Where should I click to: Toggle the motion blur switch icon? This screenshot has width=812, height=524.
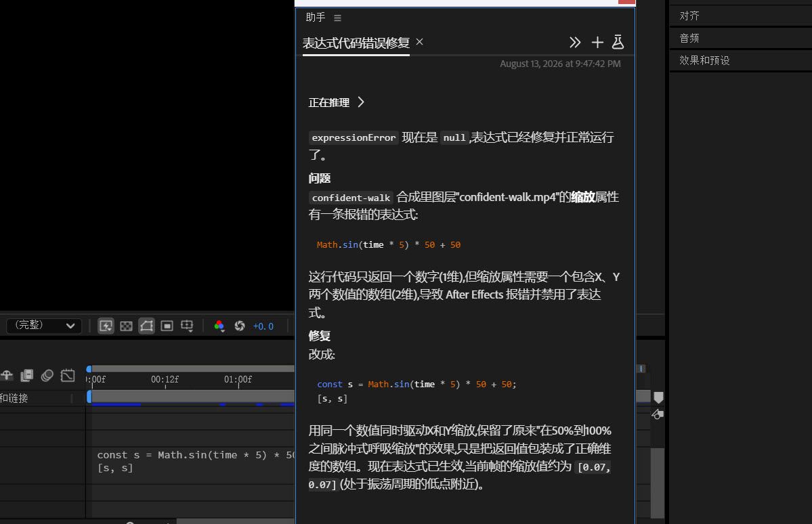click(47, 375)
